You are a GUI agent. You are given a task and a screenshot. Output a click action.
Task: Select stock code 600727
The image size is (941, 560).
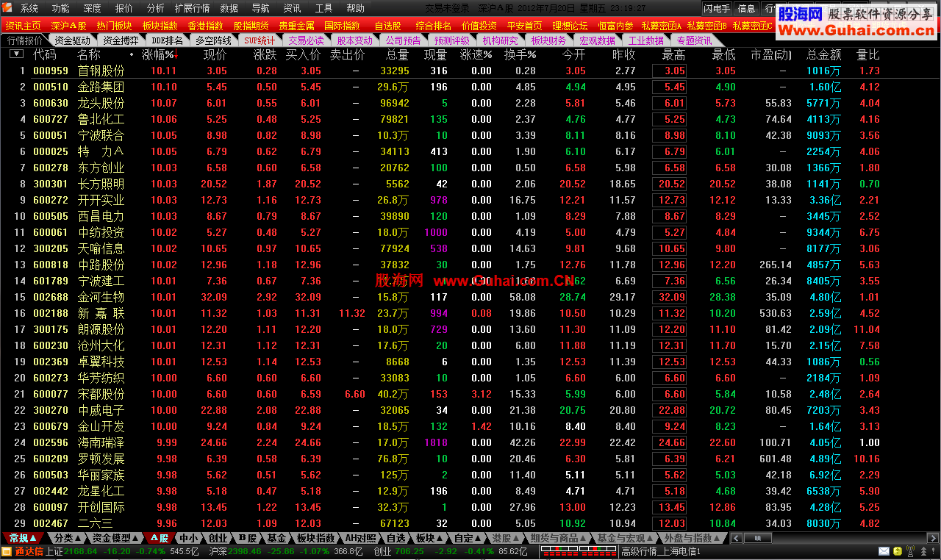click(x=51, y=119)
